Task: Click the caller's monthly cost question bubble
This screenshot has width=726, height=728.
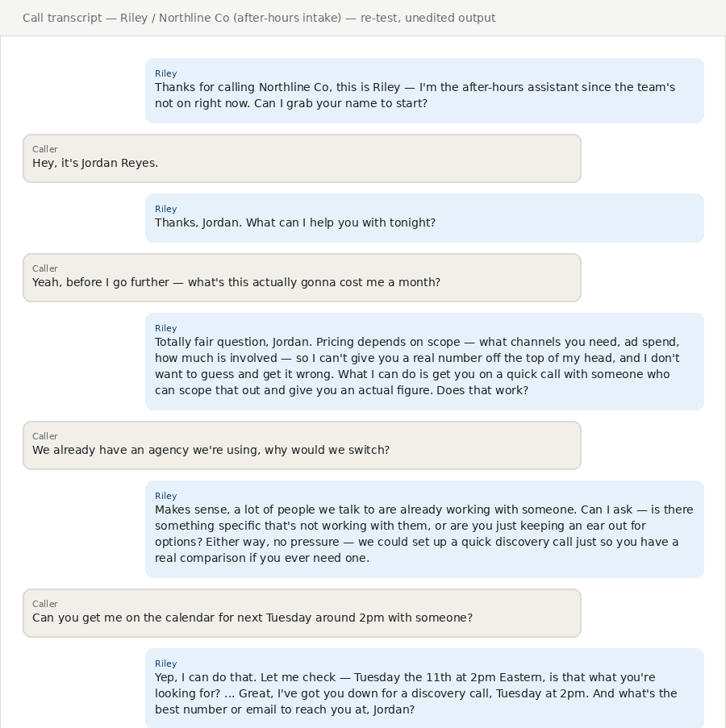Action: 302,277
